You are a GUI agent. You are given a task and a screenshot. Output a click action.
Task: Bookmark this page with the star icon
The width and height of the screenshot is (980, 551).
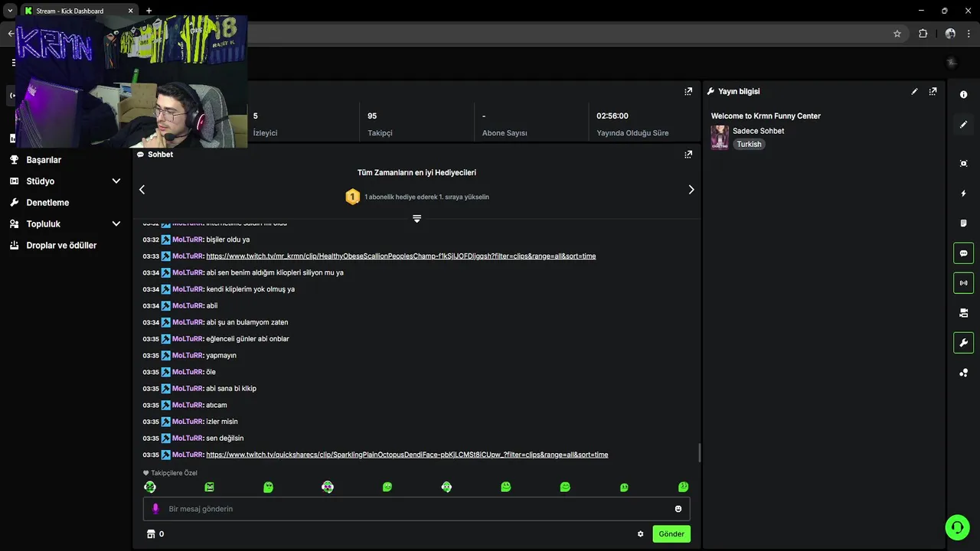coord(897,34)
